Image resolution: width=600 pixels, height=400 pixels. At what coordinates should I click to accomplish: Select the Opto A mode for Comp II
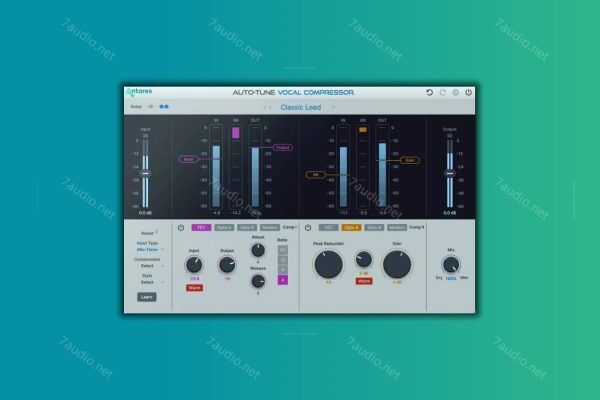point(351,228)
